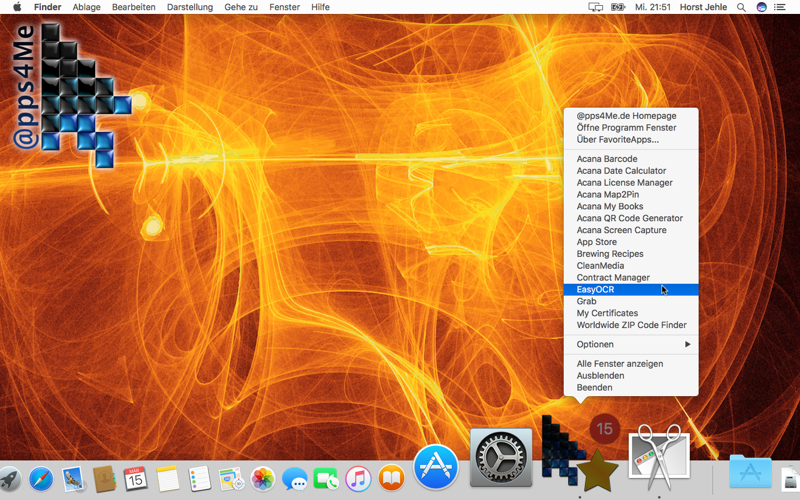Open iBooks from the Dock
800x500 pixels.
point(391,479)
